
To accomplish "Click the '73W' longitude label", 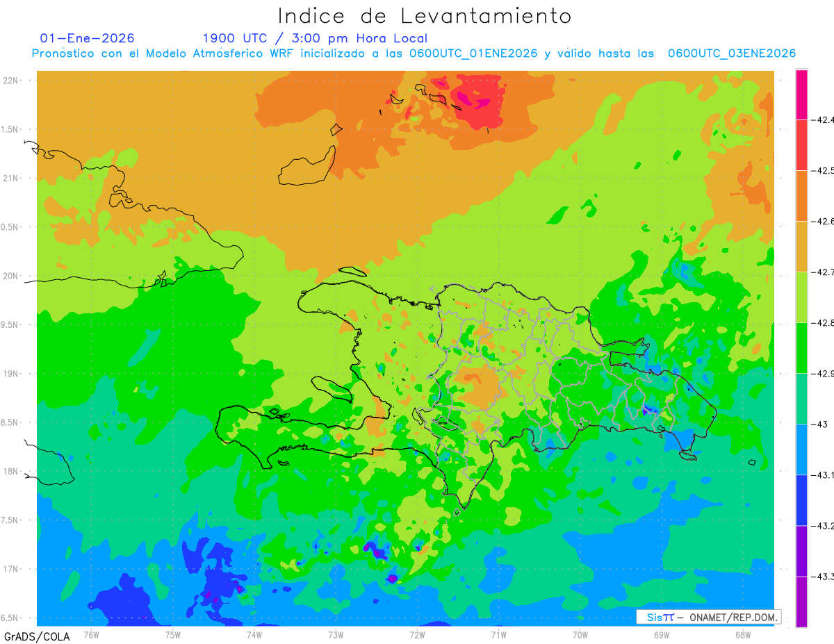I will (x=336, y=634).
